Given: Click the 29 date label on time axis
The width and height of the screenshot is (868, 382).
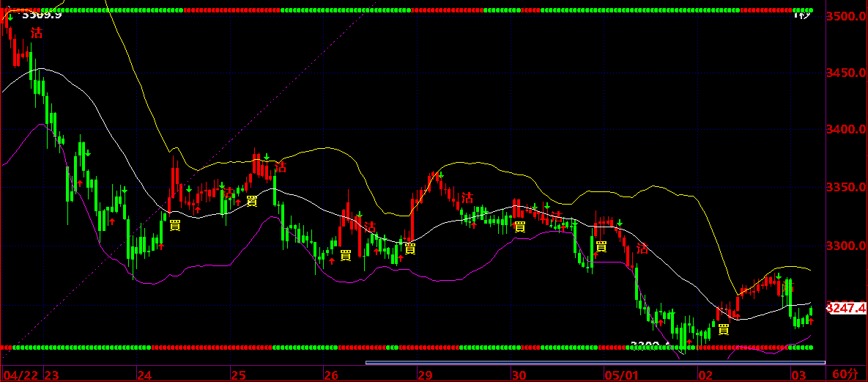Looking at the screenshot, I should point(425,376).
